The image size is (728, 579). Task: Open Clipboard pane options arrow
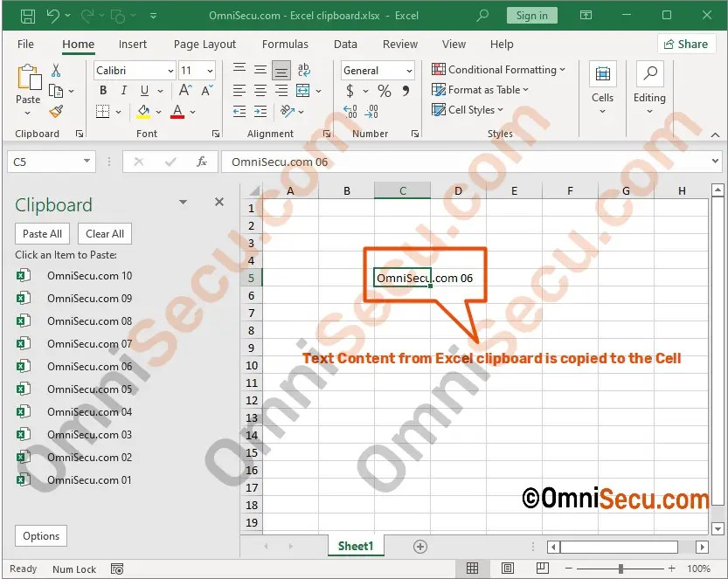[x=183, y=202]
